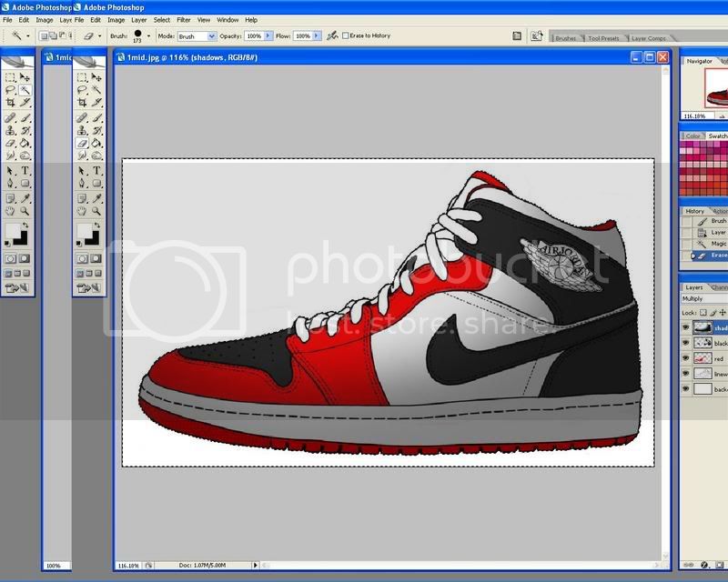
Task: Hide the black layer via its eye icon
Action: point(686,343)
